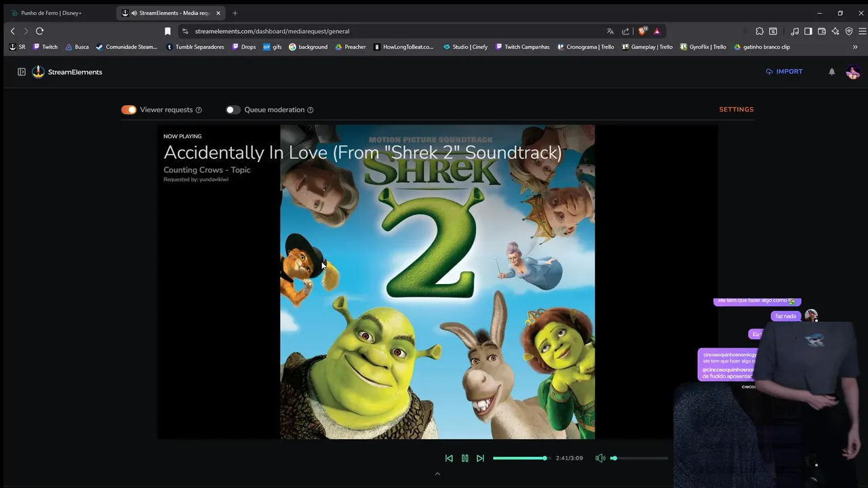Click the share page icon
This screenshot has width=868, height=488.
click(625, 31)
